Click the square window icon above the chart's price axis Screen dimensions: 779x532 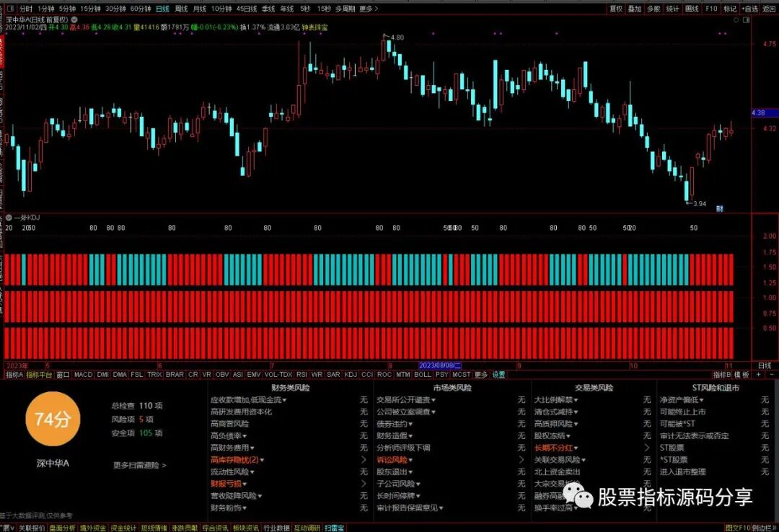[x=747, y=20]
